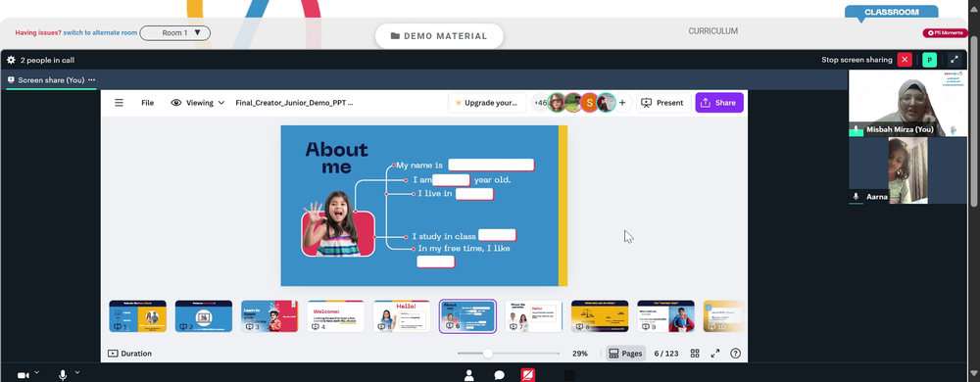Screen dimensions: 980x382
Task: Open the Room 1 dropdown
Action: tap(175, 33)
